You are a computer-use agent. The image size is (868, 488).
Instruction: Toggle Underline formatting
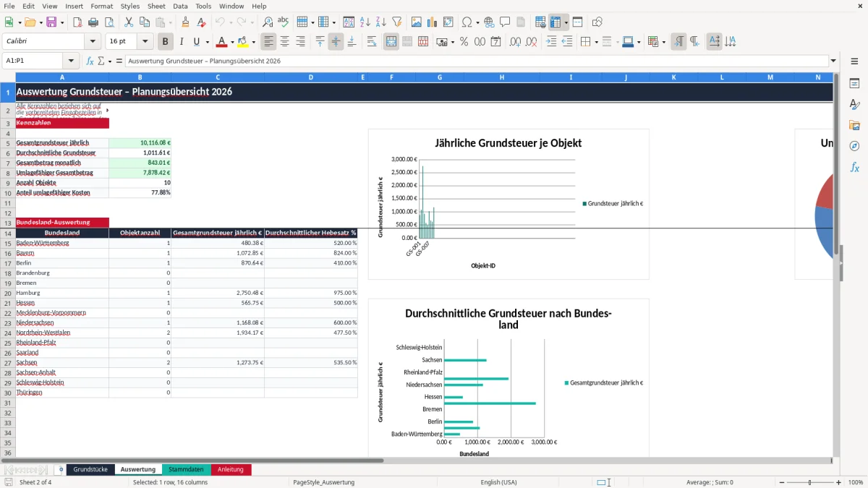pos(196,42)
